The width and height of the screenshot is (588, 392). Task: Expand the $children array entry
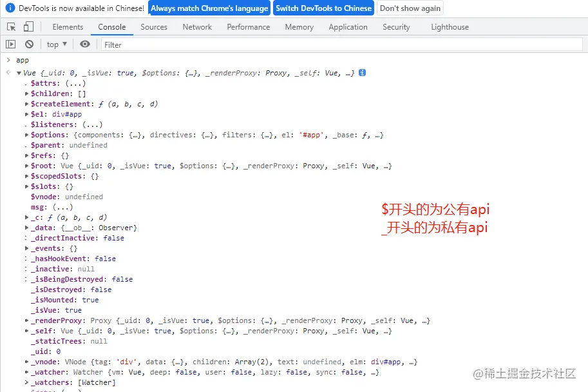coord(26,93)
